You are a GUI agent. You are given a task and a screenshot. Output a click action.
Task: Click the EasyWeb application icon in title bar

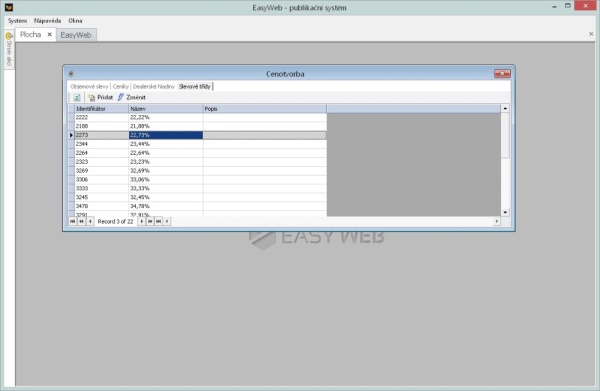[x=8, y=7]
